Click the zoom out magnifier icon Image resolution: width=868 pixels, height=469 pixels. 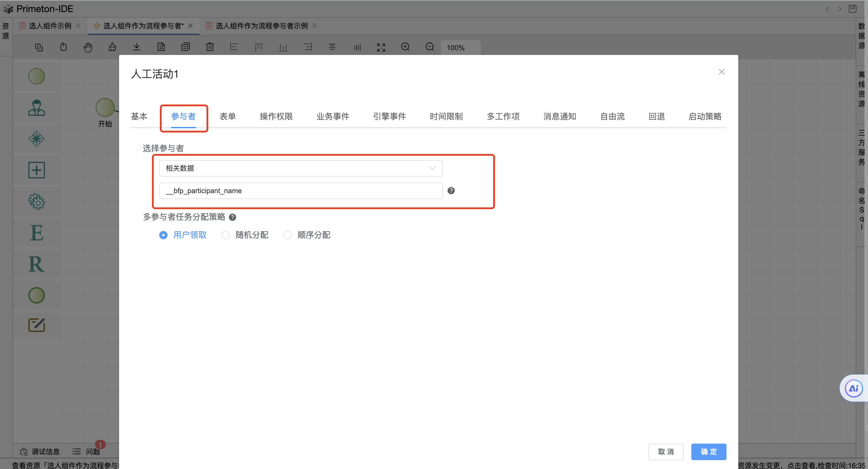point(430,47)
